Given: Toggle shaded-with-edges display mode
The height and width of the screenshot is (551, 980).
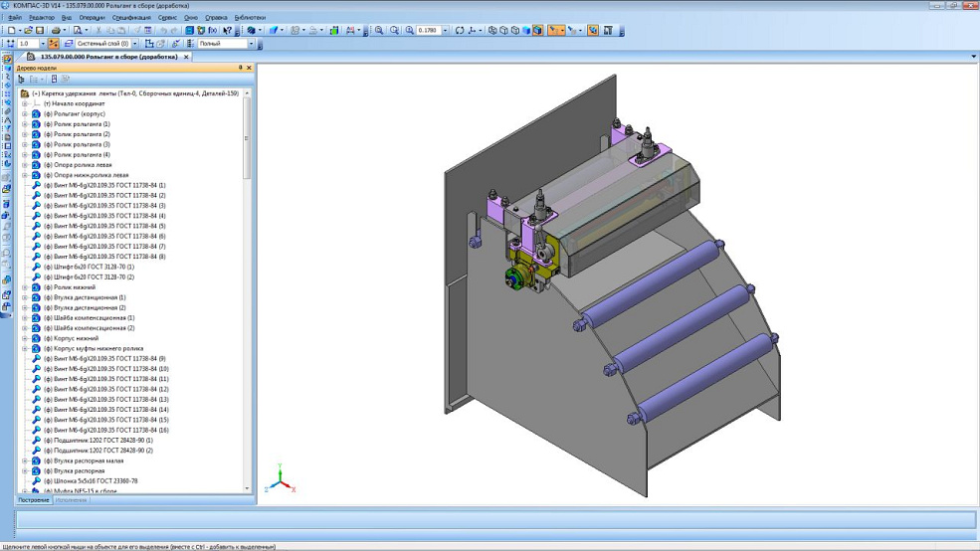Looking at the screenshot, I should (x=538, y=31).
